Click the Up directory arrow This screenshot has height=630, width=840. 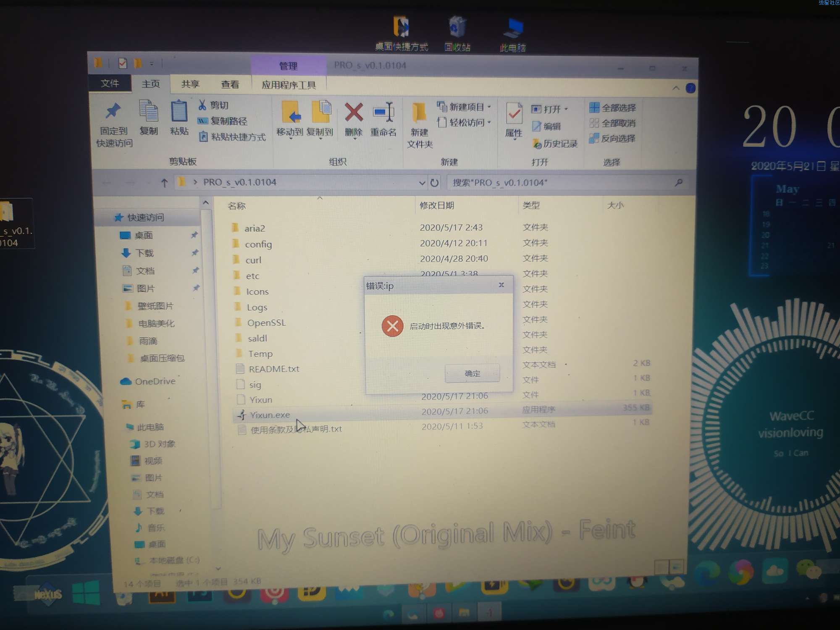[x=164, y=183]
